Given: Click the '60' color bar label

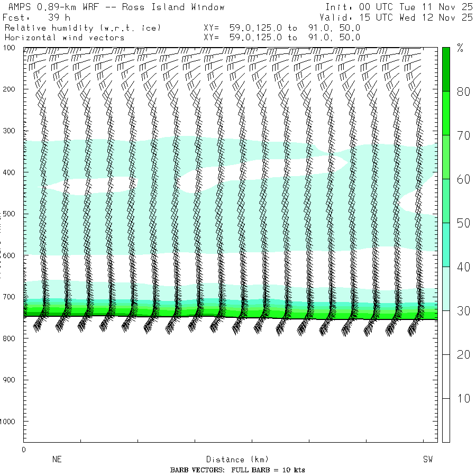Looking at the screenshot, I should (463, 179).
